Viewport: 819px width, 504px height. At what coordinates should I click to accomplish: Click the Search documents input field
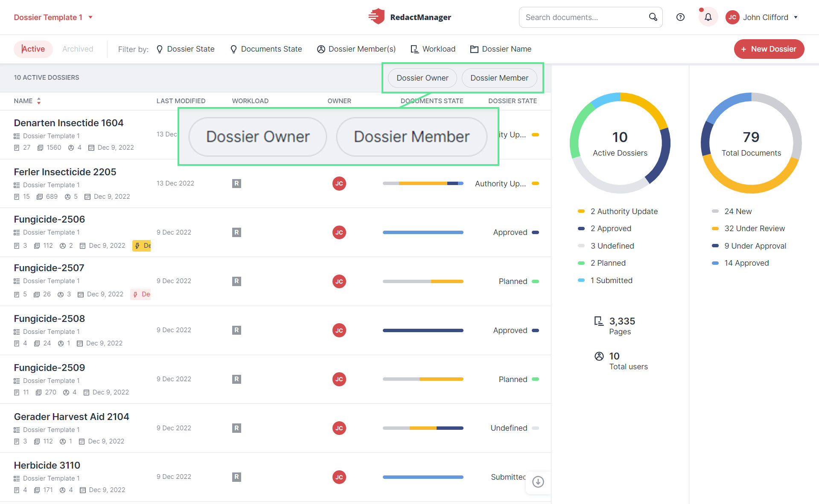(591, 17)
